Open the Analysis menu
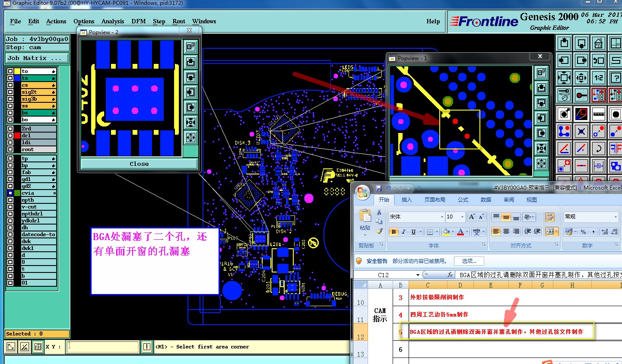622x364 pixels. pos(113,21)
